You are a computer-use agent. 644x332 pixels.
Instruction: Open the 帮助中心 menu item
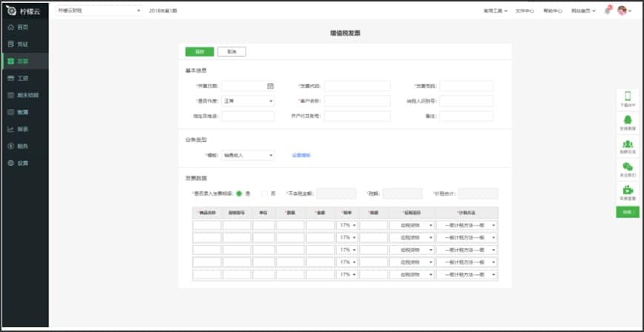(x=552, y=11)
